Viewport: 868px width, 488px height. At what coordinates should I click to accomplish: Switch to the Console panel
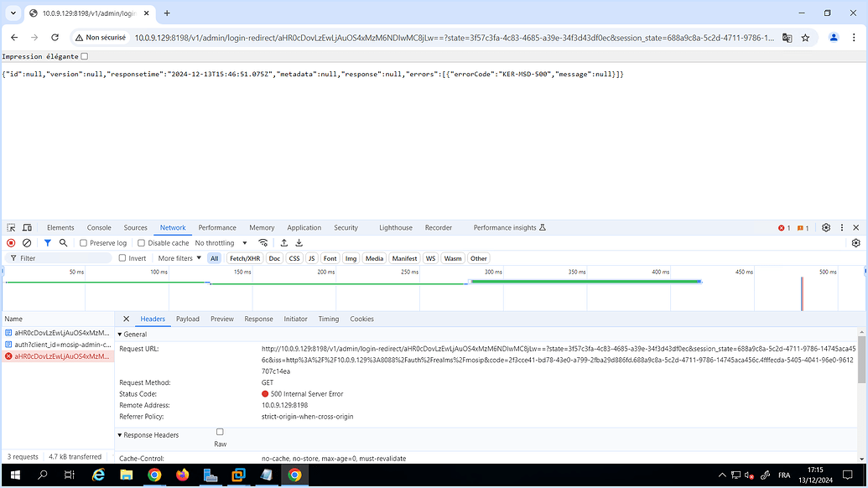(x=98, y=227)
